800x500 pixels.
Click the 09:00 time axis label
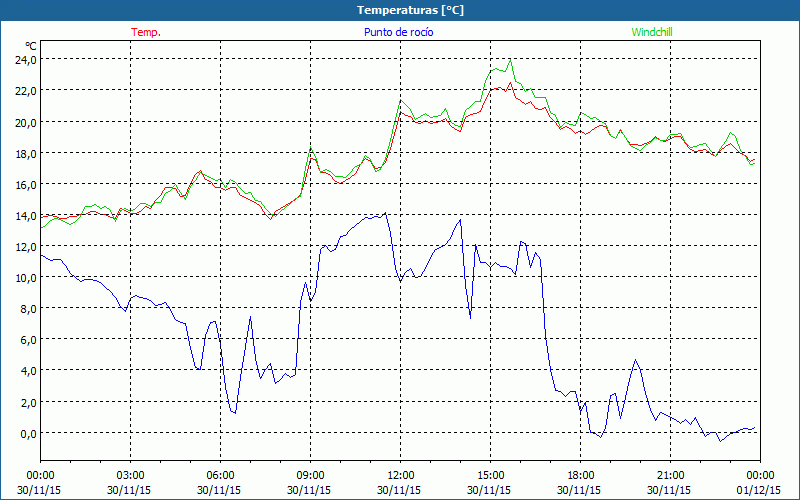click(x=310, y=476)
